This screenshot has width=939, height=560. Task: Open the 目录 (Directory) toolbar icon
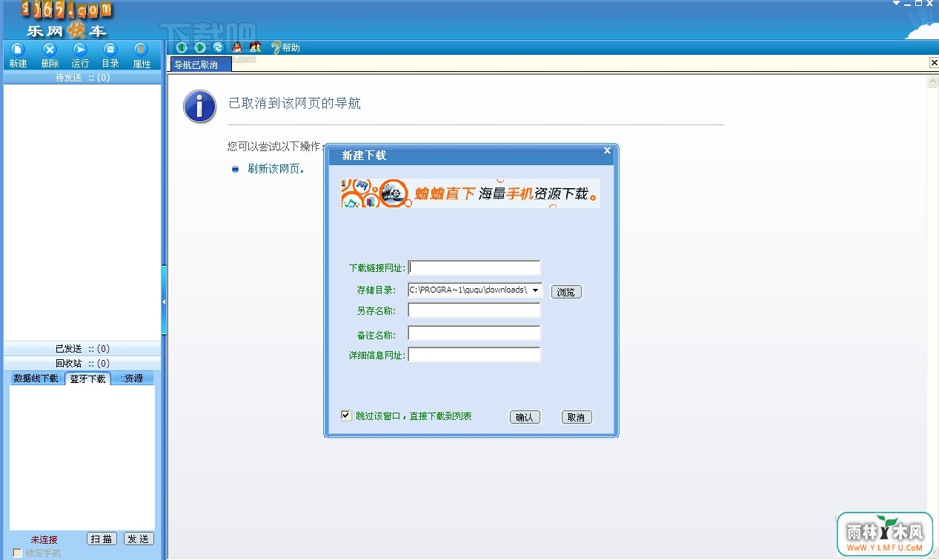pyautogui.click(x=110, y=49)
